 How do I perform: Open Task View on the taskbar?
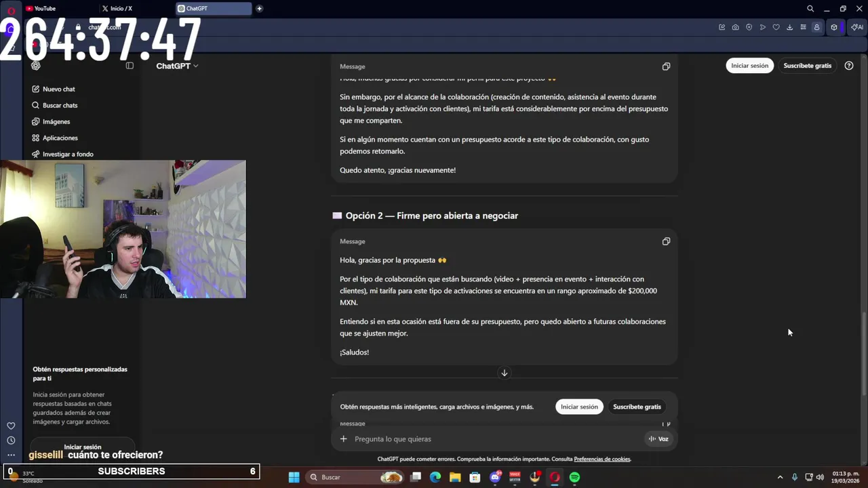416,477
